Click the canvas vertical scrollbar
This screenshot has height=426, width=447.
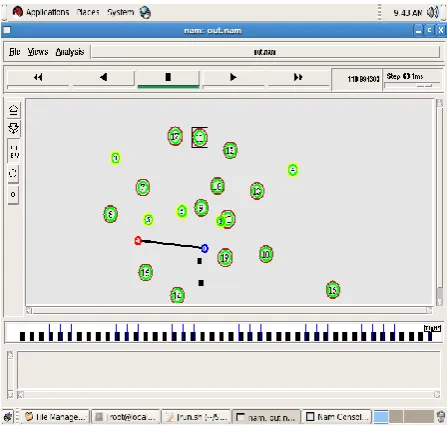[440, 202]
